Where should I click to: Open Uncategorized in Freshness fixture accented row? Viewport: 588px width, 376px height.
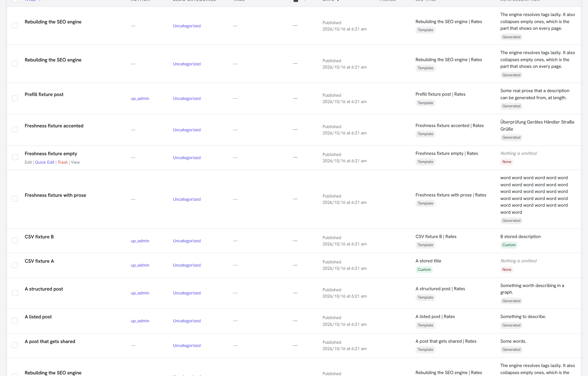[x=187, y=130]
